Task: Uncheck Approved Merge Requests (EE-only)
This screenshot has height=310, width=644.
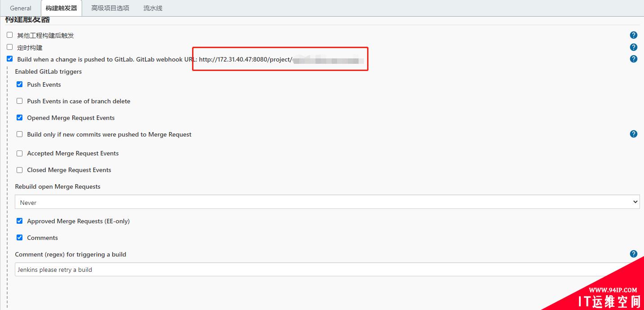Action: pyautogui.click(x=19, y=221)
